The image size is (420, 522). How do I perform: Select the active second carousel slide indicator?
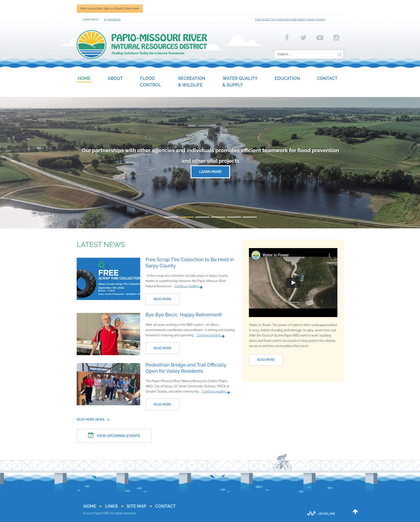186,217
